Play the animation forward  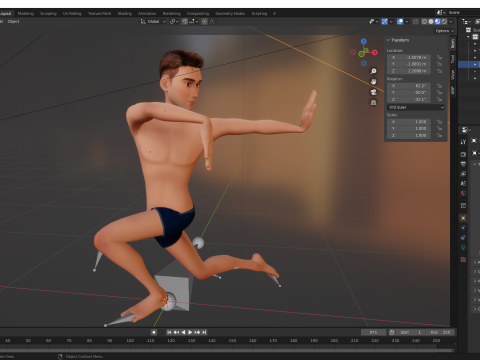click(x=190, y=332)
